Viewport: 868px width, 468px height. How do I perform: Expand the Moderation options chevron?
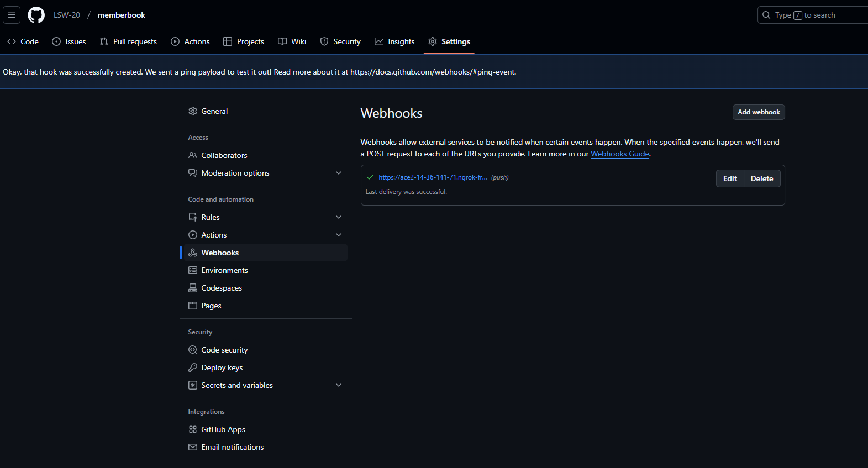coord(339,173)
